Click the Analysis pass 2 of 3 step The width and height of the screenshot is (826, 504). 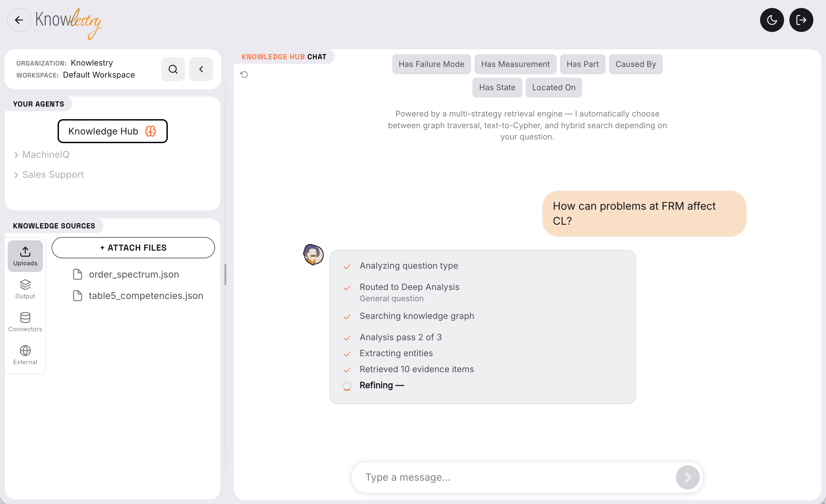coord(401,338)
